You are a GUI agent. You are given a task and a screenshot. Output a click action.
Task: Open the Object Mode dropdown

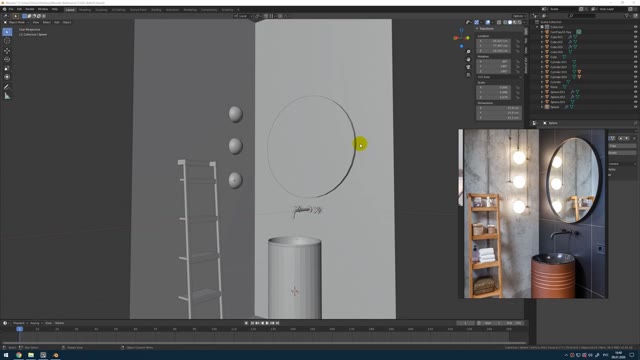[x=16, y=22]
